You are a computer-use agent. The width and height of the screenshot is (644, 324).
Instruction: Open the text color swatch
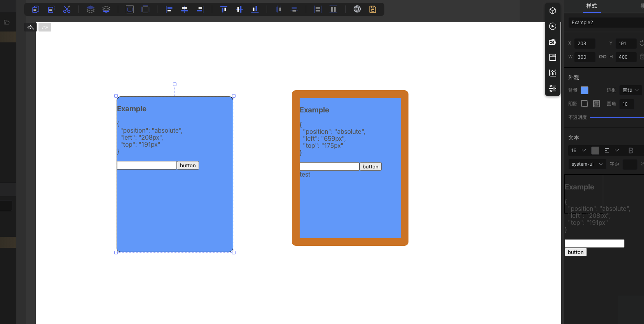(595, 151)
